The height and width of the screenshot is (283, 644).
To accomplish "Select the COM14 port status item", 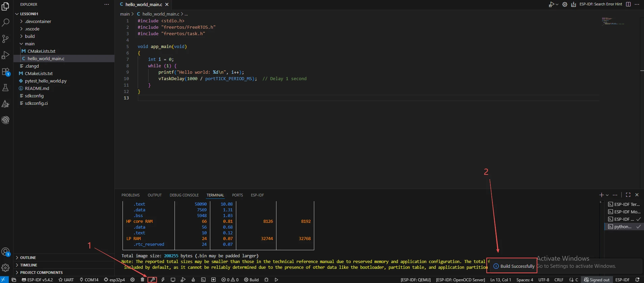I will pyautogui.click(x=89, y=280).
